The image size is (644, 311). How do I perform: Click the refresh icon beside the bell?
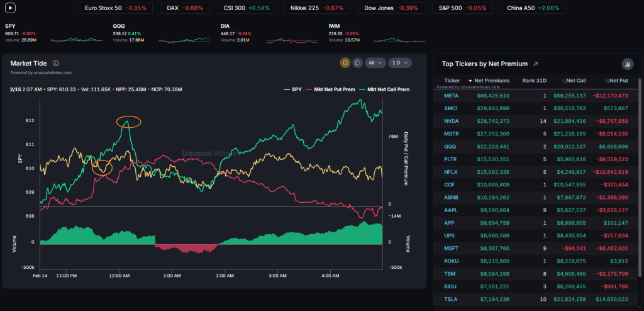click(x=357, y=63)
